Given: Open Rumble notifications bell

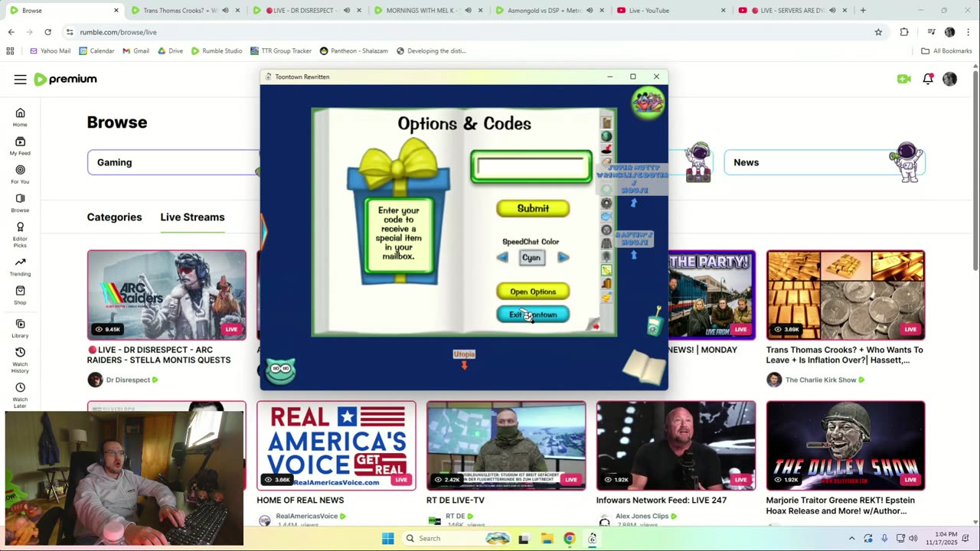Looking at the screenshot, I should click(x=928, y=79).
